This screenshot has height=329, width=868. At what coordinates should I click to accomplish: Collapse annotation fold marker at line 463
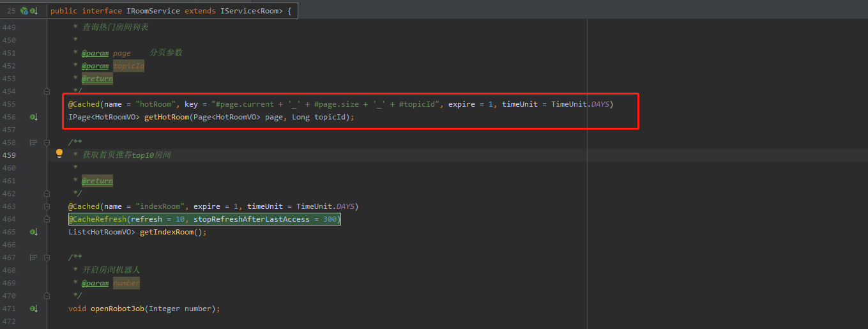47,206
